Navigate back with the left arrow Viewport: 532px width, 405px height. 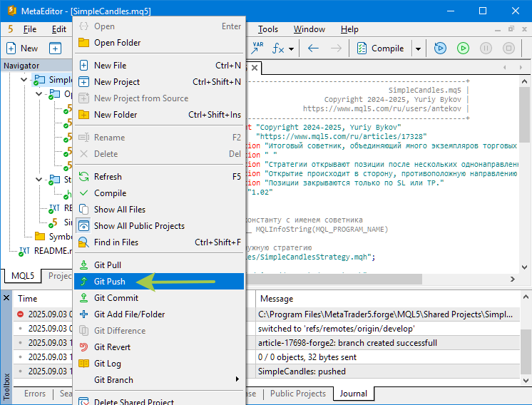pyautogui.click(x=313, y=48)
